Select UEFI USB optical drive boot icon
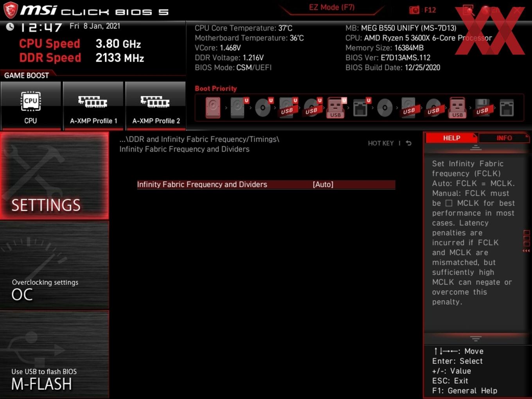 click(x=312, y=108)
